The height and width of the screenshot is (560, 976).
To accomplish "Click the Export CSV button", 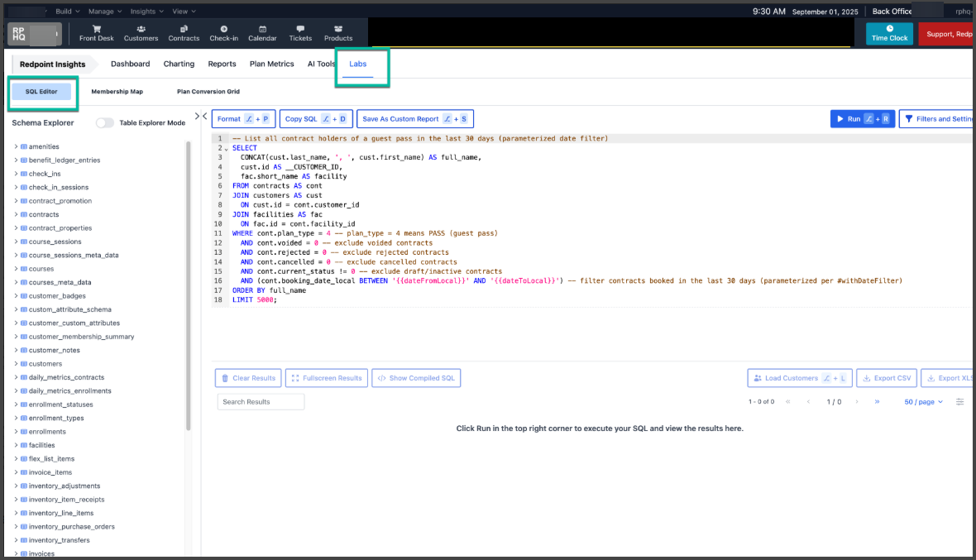I will (886, 378).
